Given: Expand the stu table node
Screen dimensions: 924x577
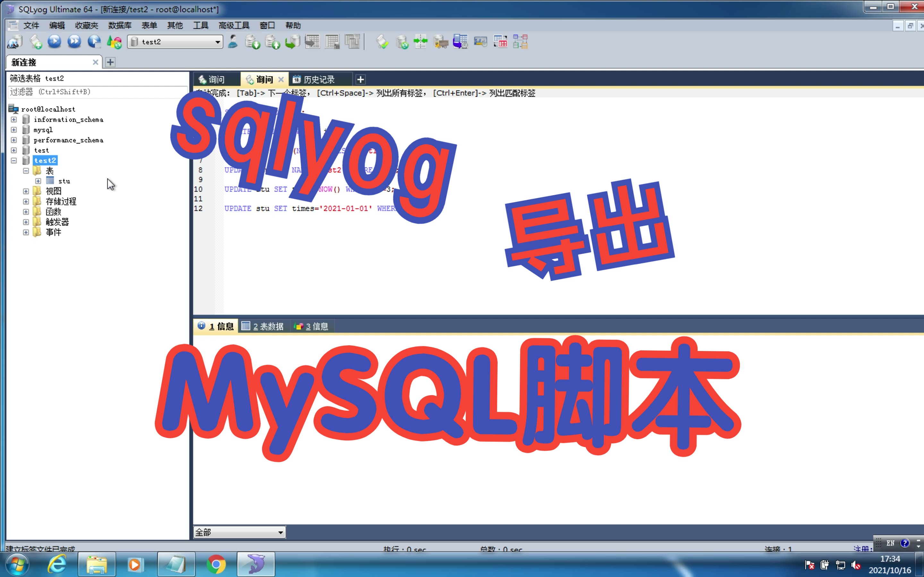Looking at the screenshot, I should (x=38, y=181).
